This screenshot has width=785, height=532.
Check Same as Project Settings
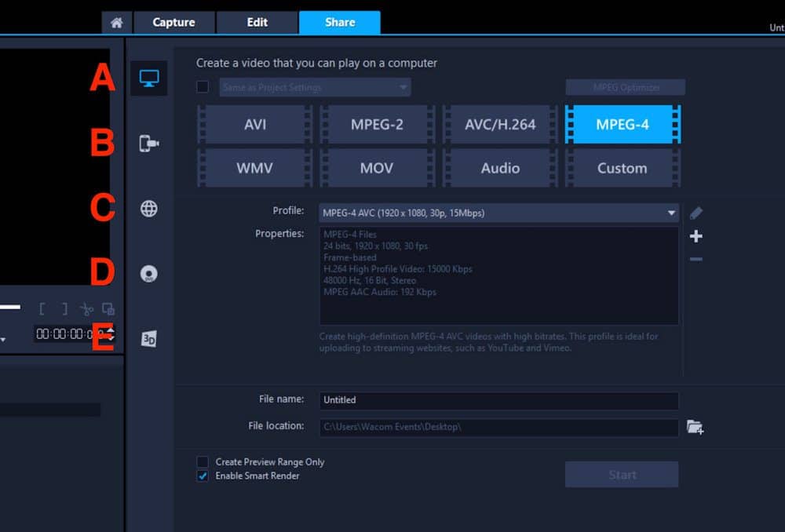203,87
